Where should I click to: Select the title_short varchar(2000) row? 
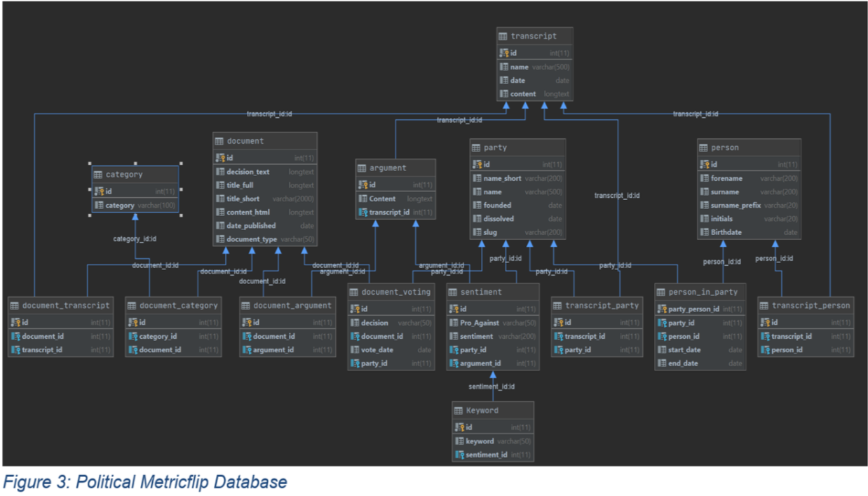(265, 199)
